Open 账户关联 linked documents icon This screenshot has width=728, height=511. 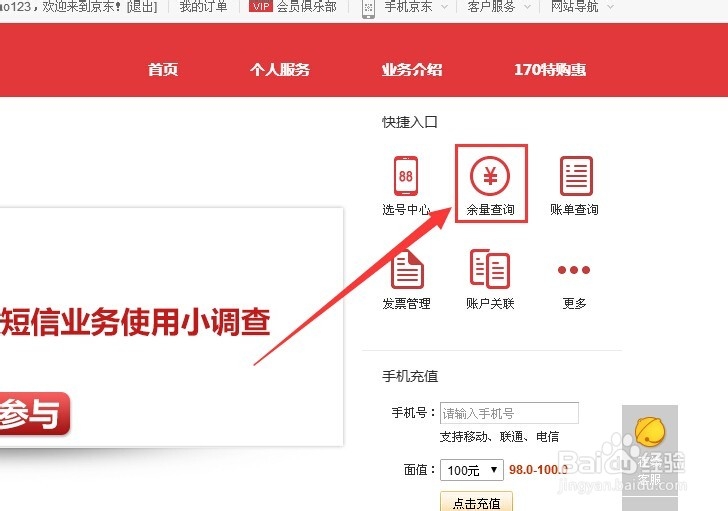click(x=490, y=269)
